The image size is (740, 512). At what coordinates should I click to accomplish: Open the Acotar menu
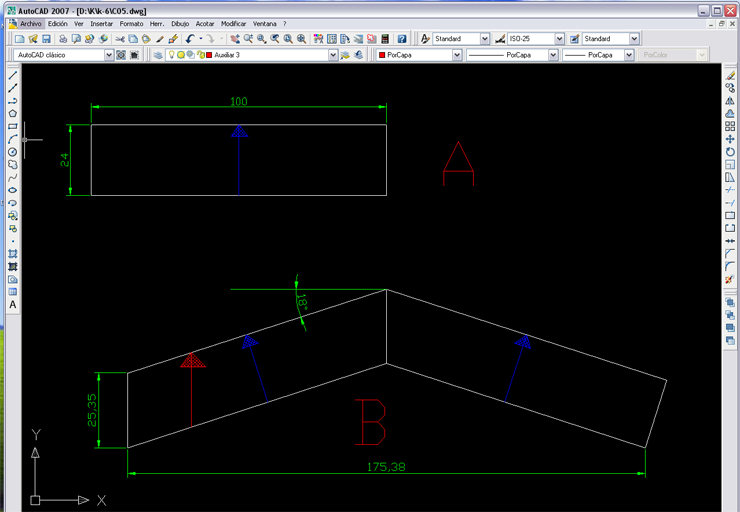205,23
